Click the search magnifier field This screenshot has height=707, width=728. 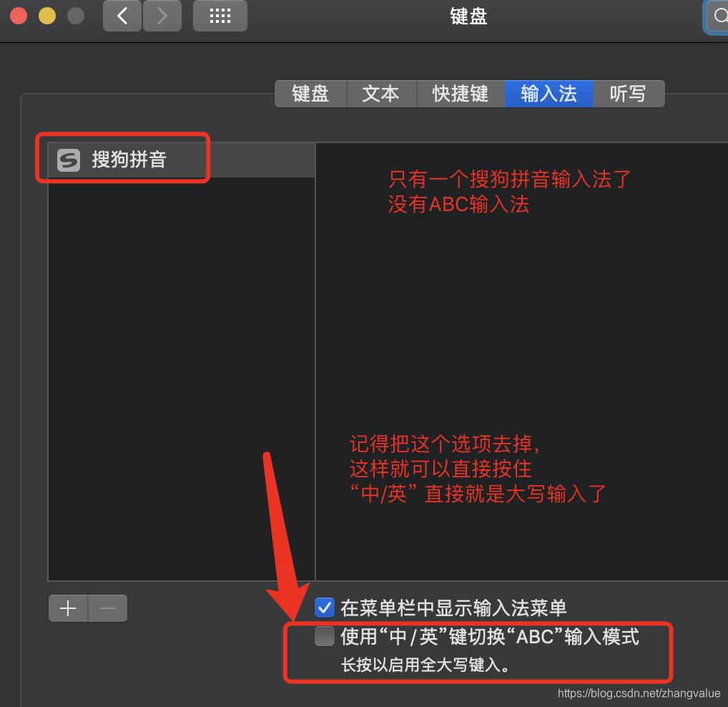(x=716, y=16)
